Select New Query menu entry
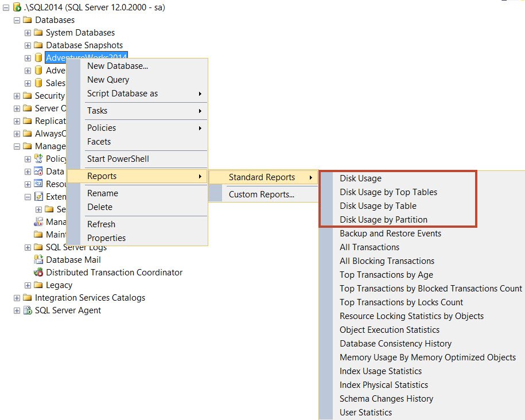The image size is (525, 420). click(137, 80)
